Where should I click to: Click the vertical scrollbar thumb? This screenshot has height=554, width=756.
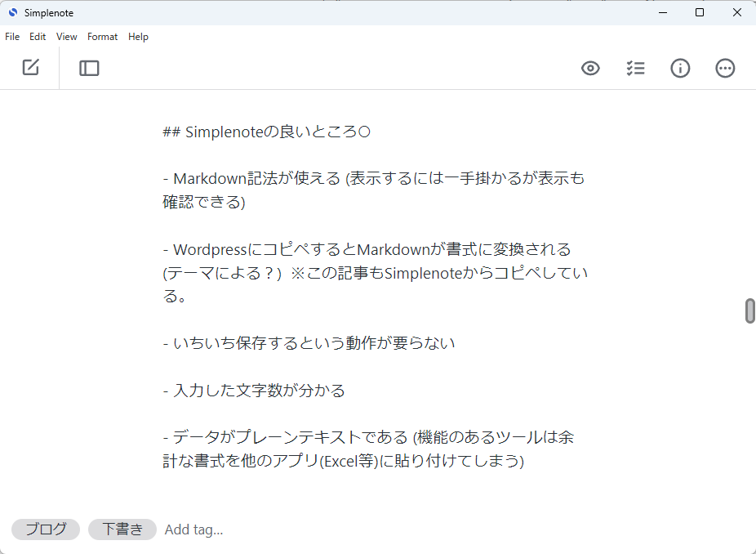pyautogui.click(x=749, y=311)
